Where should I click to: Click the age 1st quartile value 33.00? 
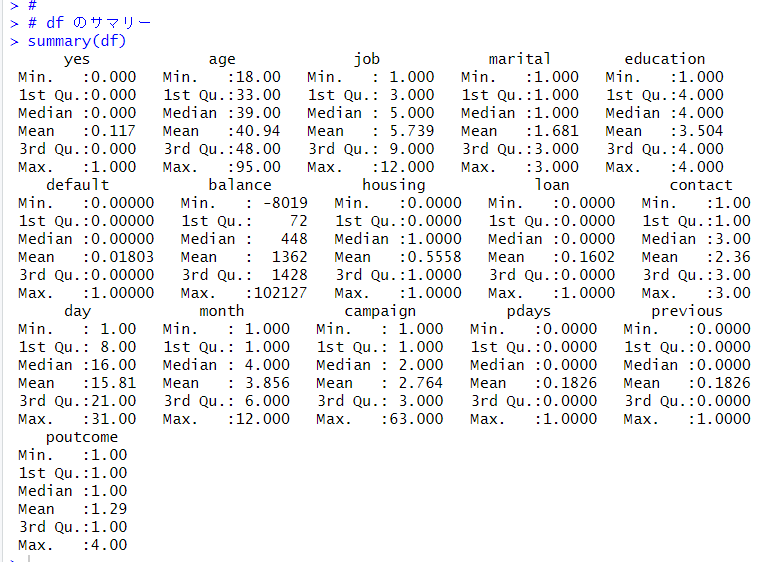pyautogui.click(x=258, y=95)
